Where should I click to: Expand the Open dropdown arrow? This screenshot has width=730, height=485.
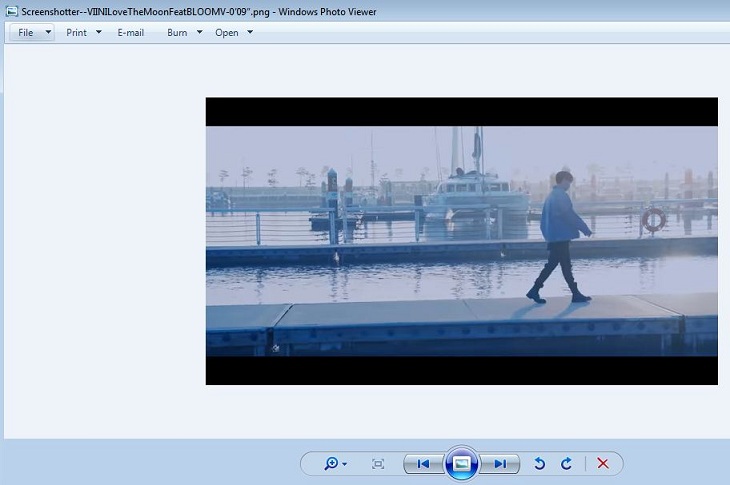tap(250, 32)
